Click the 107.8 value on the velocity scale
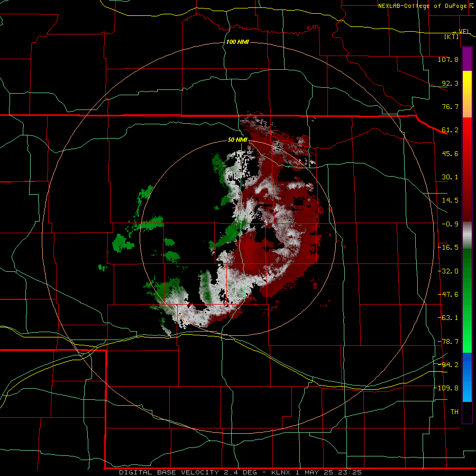Image resolution: width=476 pixels, height=476 pixels. 448,59
